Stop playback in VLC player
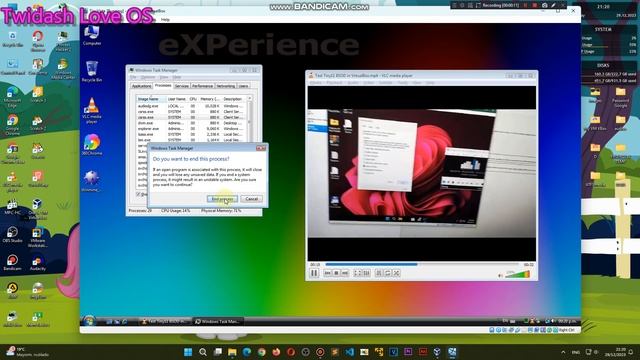The image size is (640, 360). tap(336, 273)
